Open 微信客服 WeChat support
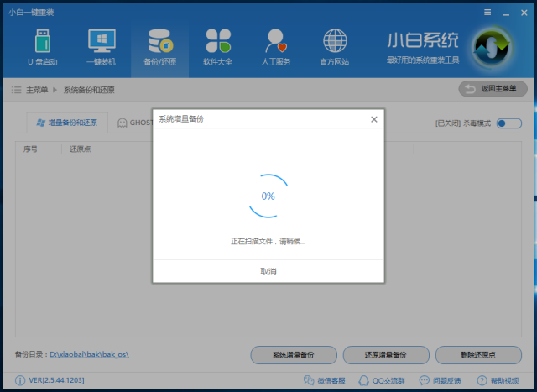 (x=325, y=380)
